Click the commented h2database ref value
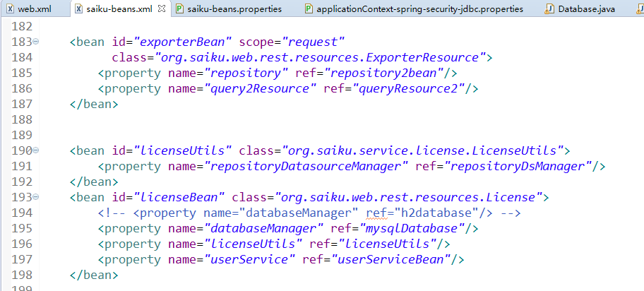Viewport: 644px width, 291px height. pyautogui.click(x=436, y=213)
